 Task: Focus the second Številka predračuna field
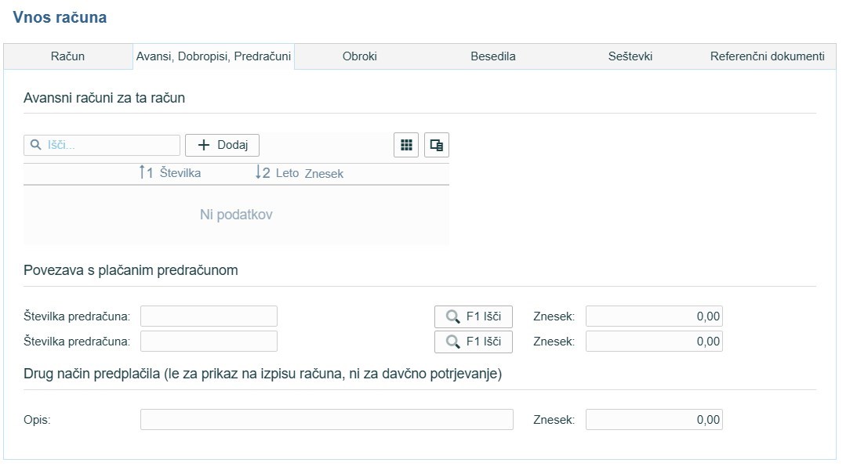coord(209,342)
